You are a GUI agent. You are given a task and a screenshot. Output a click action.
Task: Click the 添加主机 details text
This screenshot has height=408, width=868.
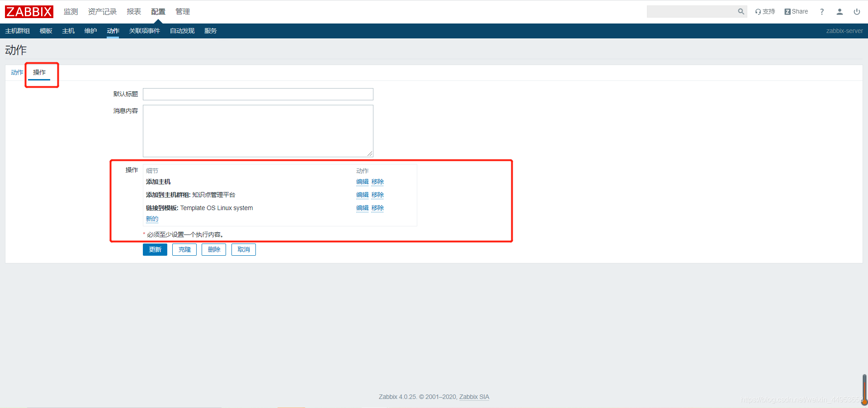click(x=158, y=182)
